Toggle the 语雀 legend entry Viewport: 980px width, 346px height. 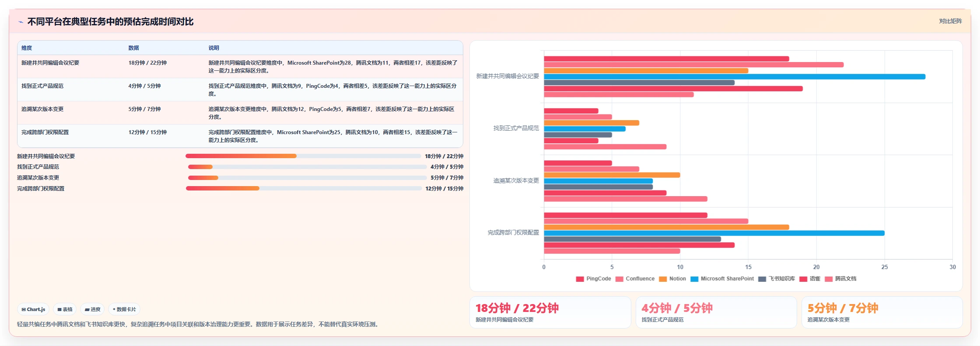pyautogui.click(x=810, y=279)
